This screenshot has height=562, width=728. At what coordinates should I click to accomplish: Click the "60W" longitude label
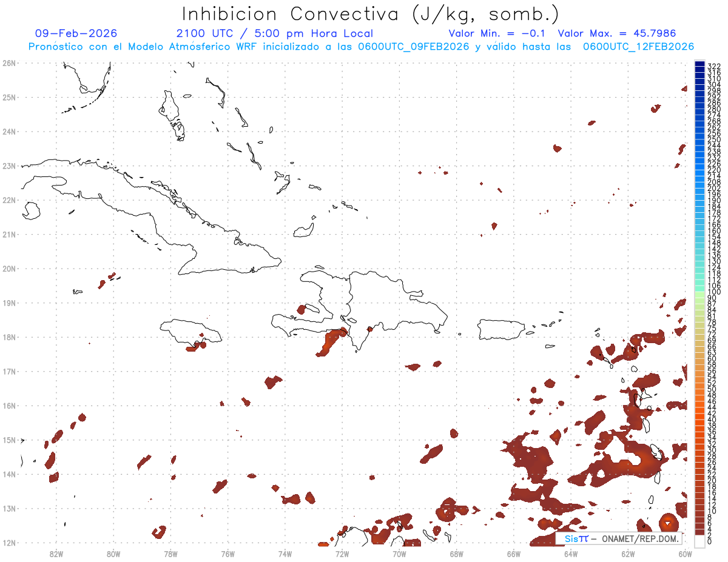coord(686,553)
